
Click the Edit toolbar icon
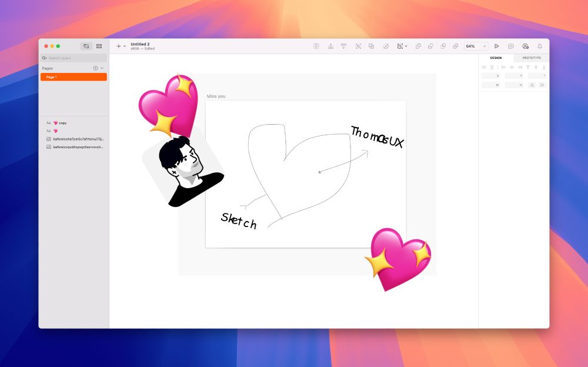pyautogui.click(x=386, y=46)
